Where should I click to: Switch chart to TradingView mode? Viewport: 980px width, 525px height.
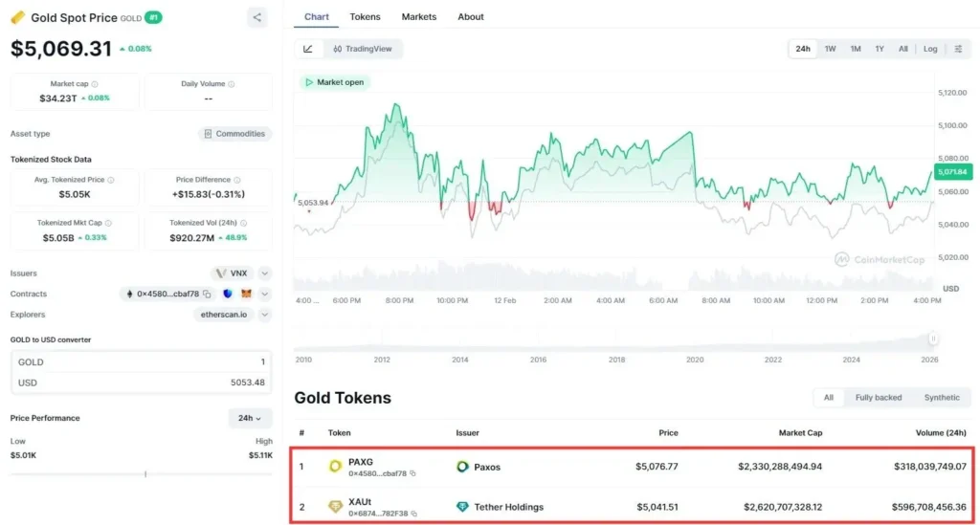[362, 49]
